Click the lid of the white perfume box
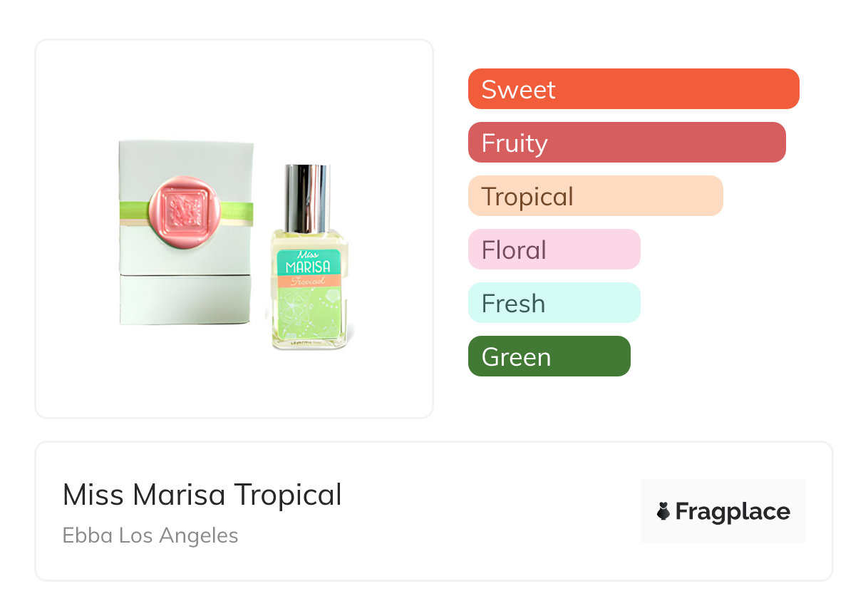Screen dimensions: 868x616 [185, 164]
